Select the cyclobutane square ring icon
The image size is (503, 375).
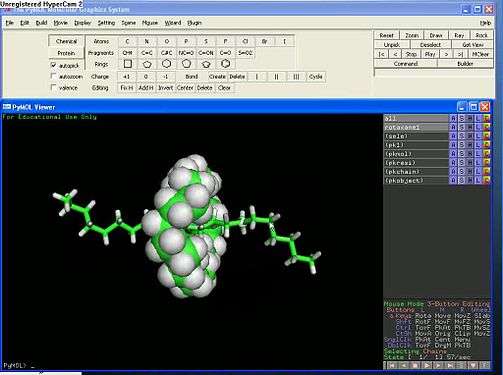tap(127, 64)
